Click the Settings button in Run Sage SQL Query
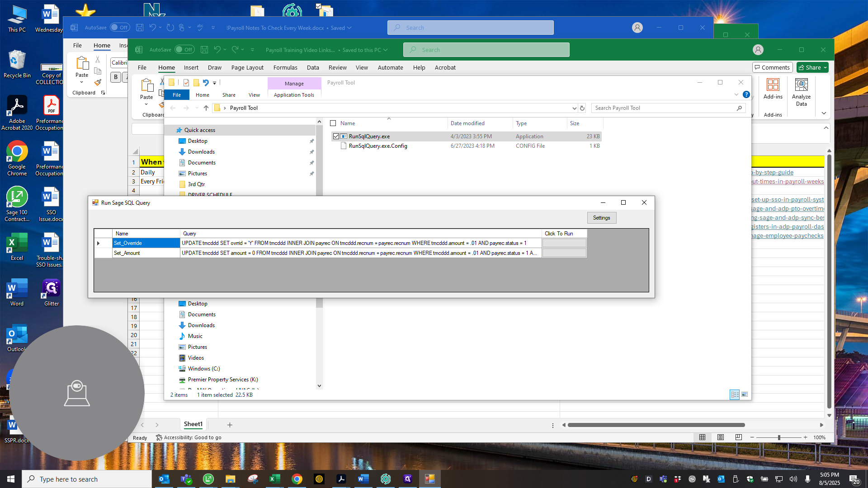The width and height of the screenshot is (868, 488). tap(601, 218)
